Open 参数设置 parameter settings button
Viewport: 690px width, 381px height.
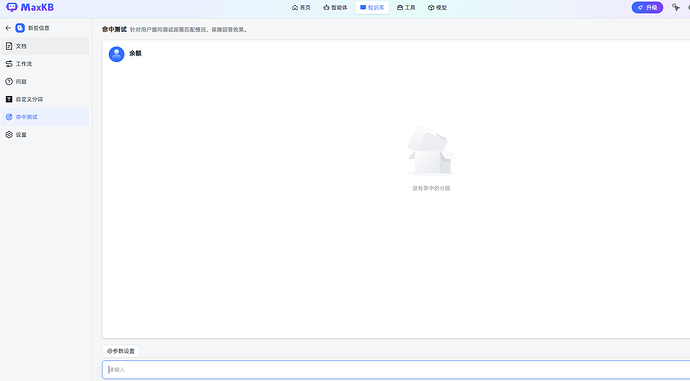tap(121, 351)
